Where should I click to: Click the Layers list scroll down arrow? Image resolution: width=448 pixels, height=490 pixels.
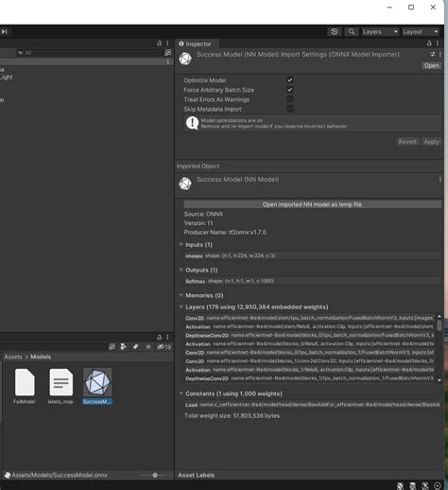tap(439, 380)
